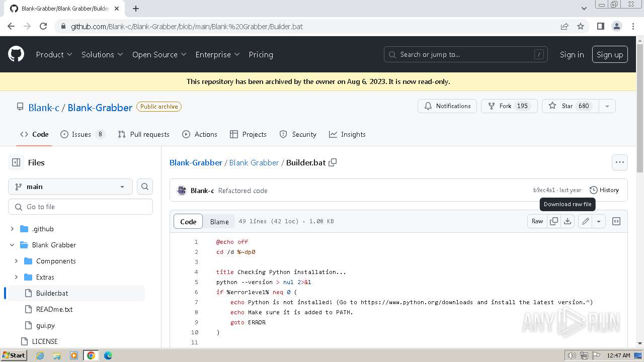This screenshot has height=362, width=644.
Task: Download raw file icon
Action: point(568,221)
